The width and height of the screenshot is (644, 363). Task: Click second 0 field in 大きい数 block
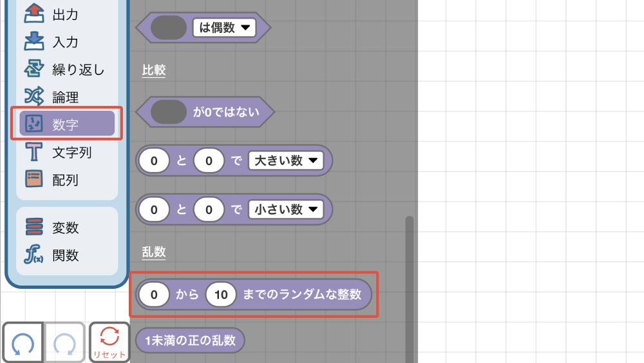pos(209,161)
